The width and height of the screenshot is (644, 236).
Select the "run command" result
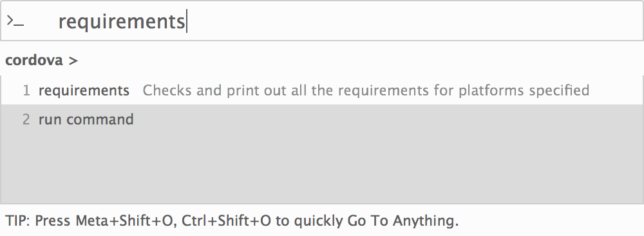(322, 119)
